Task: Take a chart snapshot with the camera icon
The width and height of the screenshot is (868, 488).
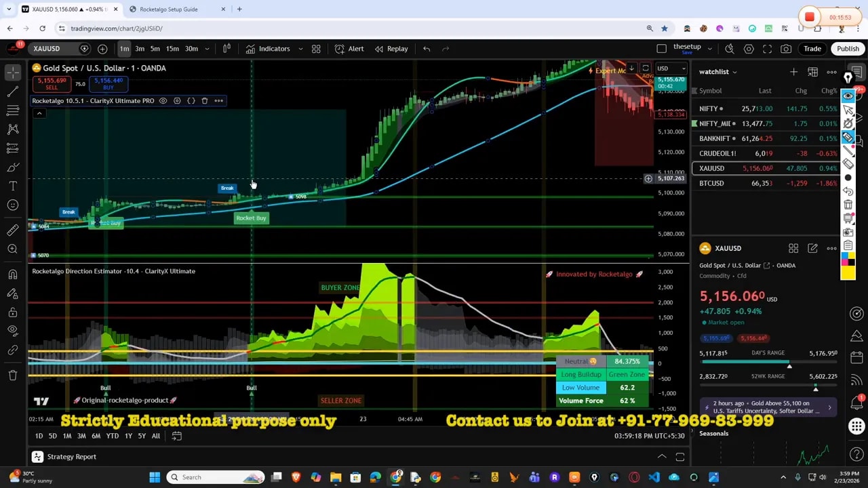Action: [x=786, y=48]
